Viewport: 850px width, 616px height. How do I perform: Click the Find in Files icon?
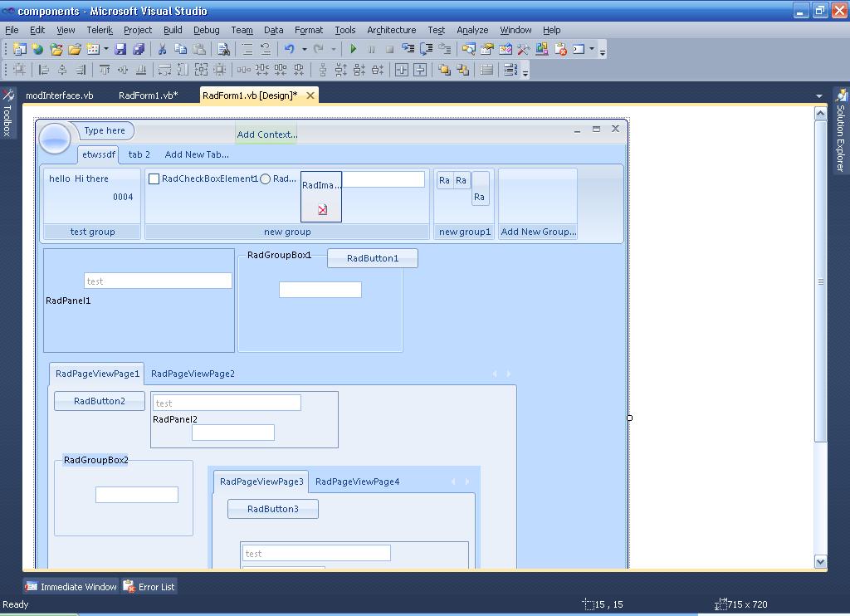coord(222,49)
